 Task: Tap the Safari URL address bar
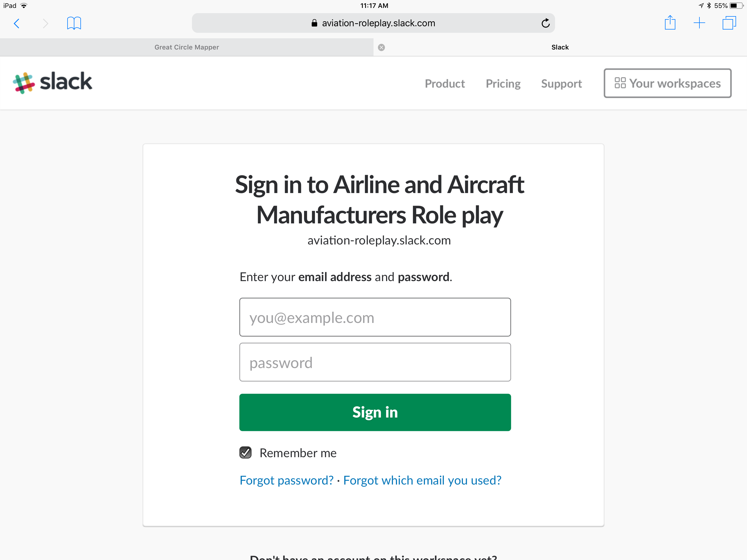(x=373, y=23)
